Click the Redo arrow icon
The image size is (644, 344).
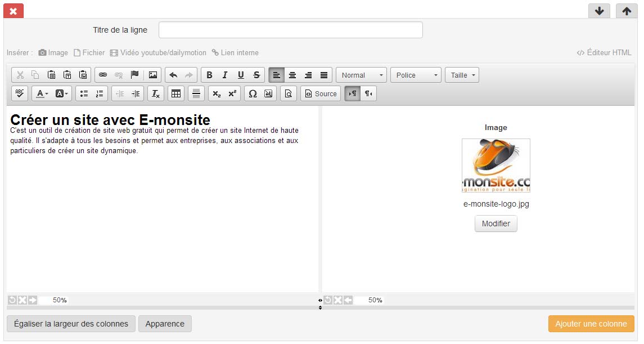pos(189,75)
